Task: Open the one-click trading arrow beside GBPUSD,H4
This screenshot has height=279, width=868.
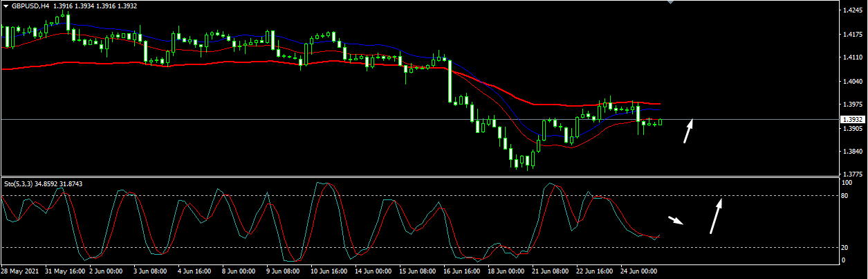Action: (6, 6)
